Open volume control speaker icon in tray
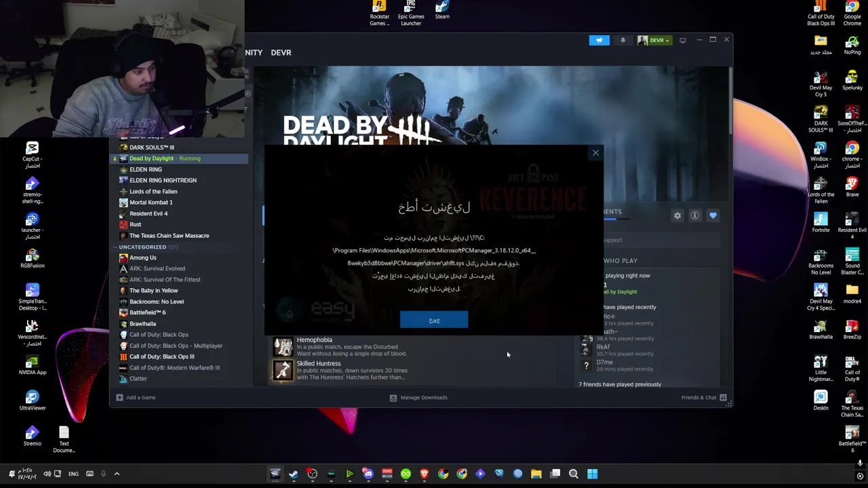Screen dimensions: 868x488 coord(47,474)
